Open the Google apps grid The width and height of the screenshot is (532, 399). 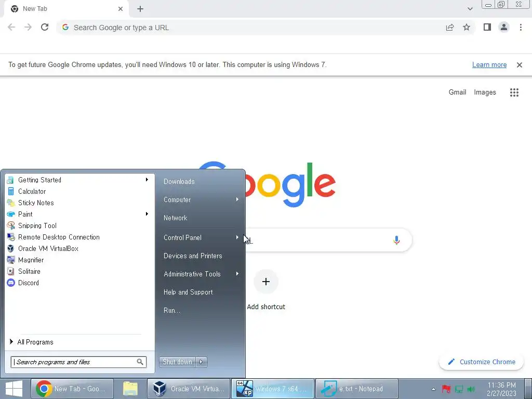pyautogui.click(x=514, y=92)
